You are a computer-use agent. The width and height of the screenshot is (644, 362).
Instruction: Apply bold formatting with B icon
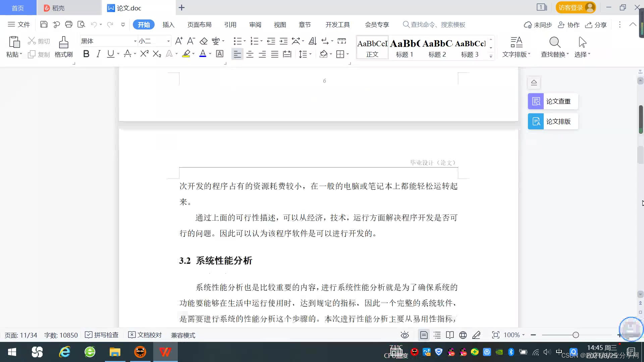(86, 54)
